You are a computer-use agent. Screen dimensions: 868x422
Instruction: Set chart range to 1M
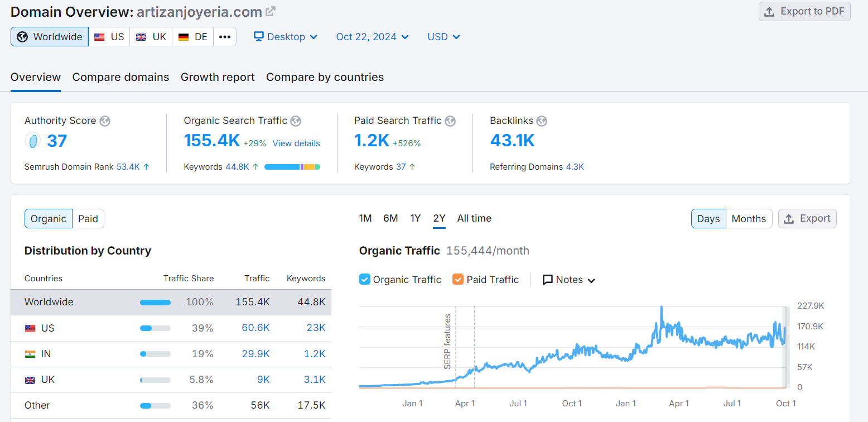(365, 218)
